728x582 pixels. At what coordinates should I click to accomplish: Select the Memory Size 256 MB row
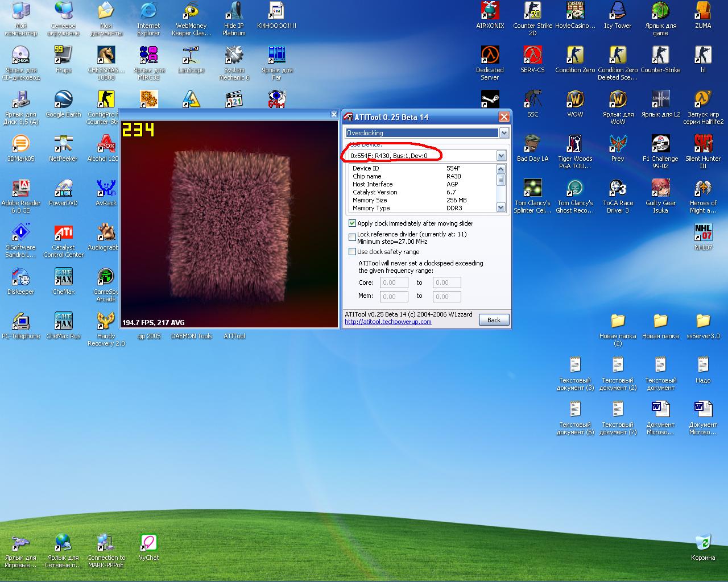(423, 200)
